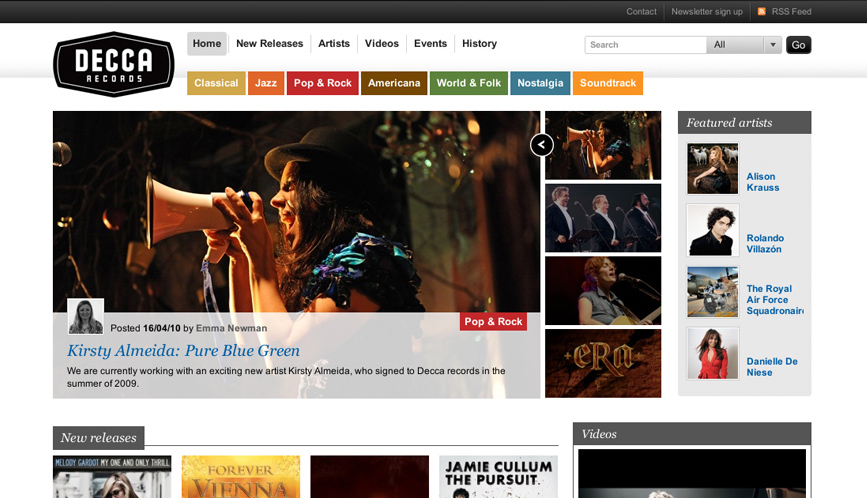The width and height of the screenshot is (867, 498).
Task: Click the carousel previous arrow button
Action: tap(542, 145)
